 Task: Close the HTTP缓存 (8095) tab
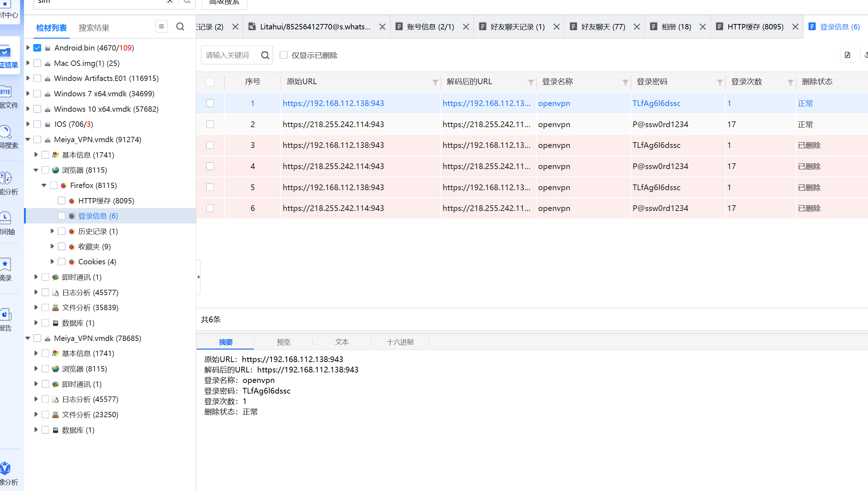click(x=795, y=27)
